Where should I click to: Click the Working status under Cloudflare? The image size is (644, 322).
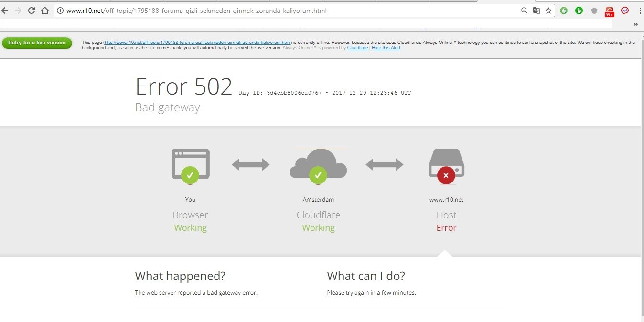pyautogui.click(x=318, y=228)
